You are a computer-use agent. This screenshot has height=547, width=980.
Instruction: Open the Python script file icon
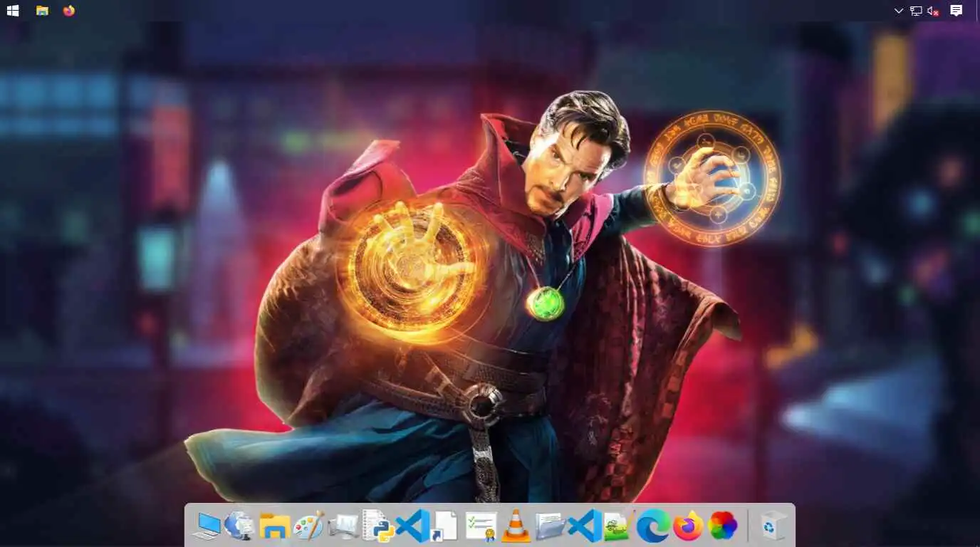point(377,526)
